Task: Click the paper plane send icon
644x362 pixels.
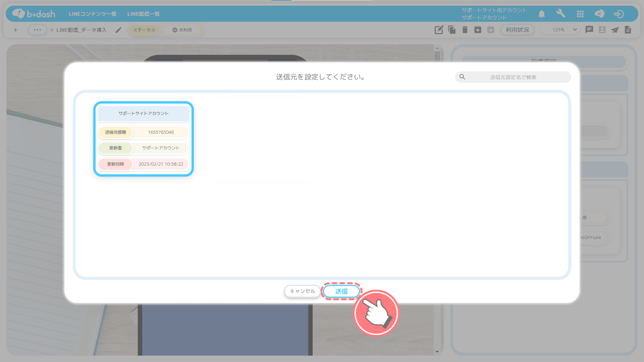Action: click(615, 30)
